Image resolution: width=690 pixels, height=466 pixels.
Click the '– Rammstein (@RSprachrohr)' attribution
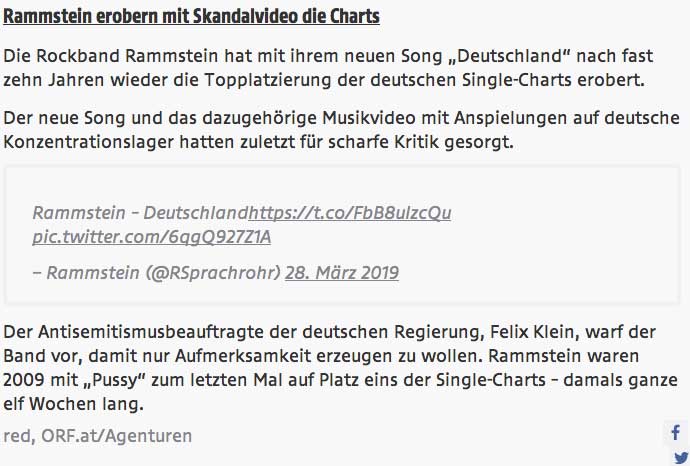coord(157,272)
